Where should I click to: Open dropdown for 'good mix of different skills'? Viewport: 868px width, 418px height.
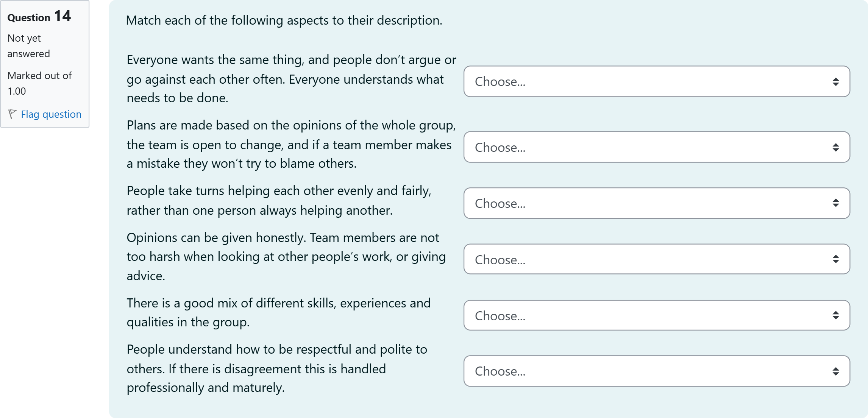(x=656, y=315)
